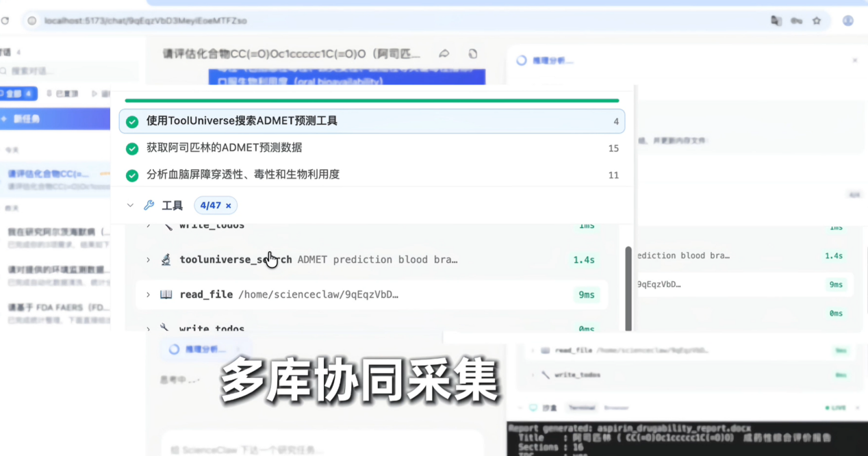
Task: Click the browser translate page icon
Action: (776, 21)
